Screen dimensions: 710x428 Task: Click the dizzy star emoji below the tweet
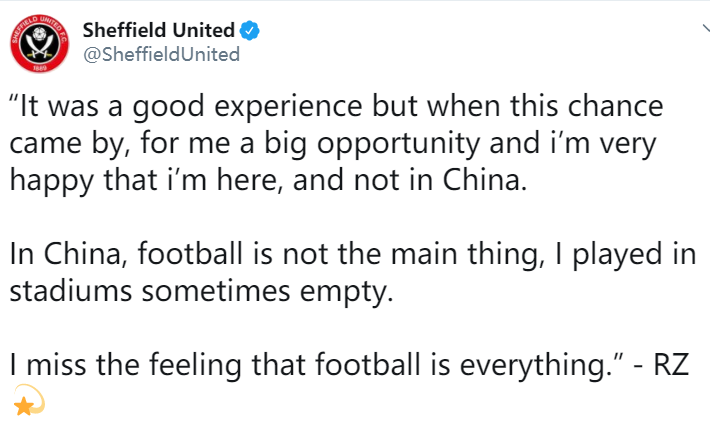[x=29, y=400]
